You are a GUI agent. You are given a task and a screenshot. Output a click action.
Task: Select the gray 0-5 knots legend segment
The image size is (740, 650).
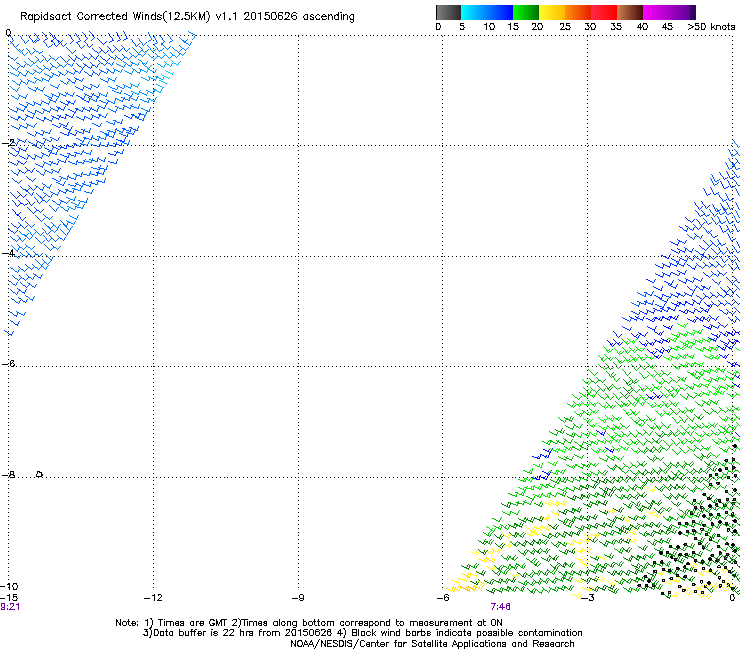pos(448,12)
